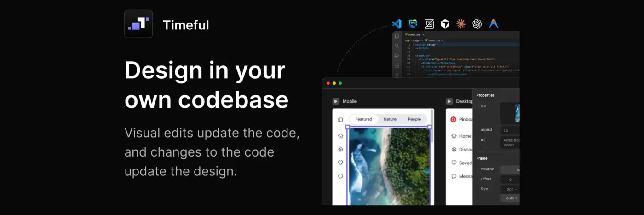Switch to the People tab

point(414,119)
